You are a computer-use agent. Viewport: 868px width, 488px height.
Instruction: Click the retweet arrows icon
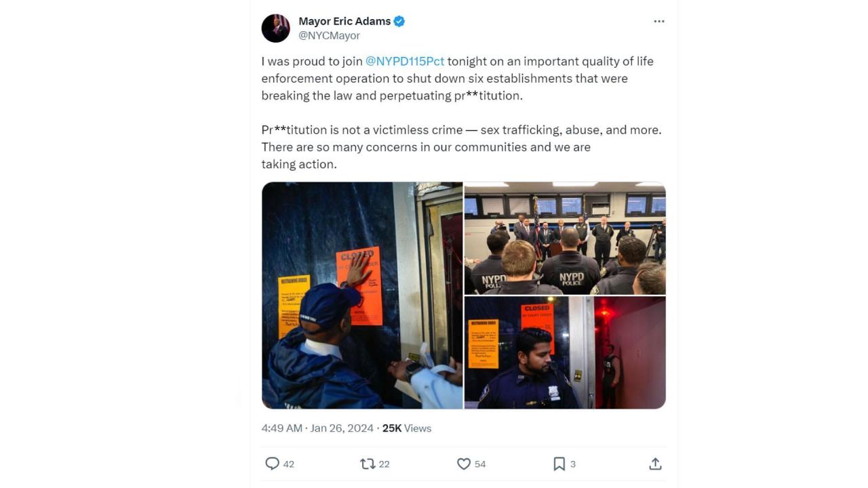coord(368,464)
